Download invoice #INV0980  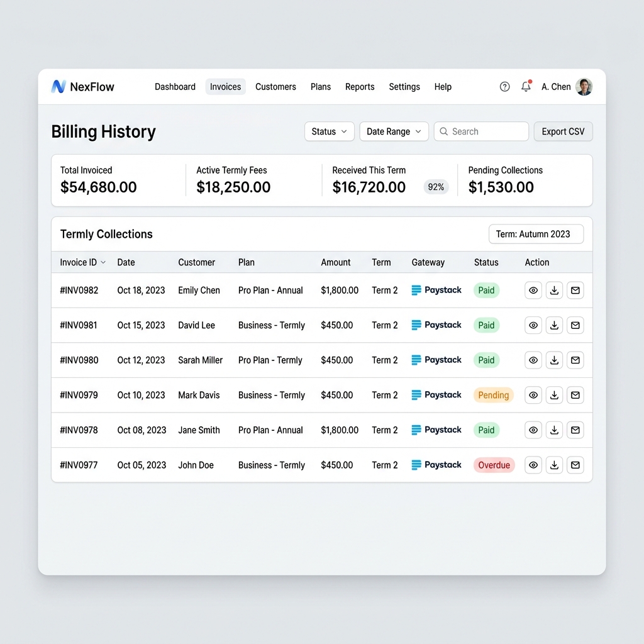(x=554, y=360)
